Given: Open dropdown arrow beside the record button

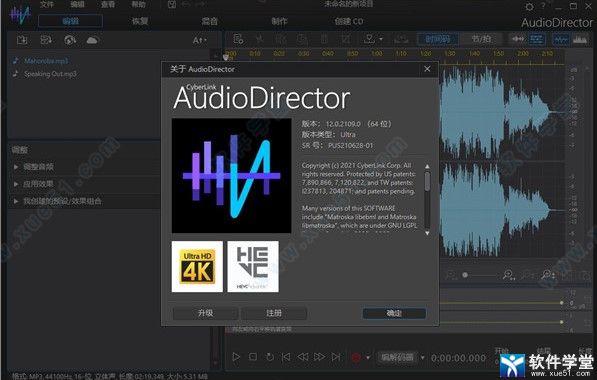Looking at the screenshot, I should (368, 358).
